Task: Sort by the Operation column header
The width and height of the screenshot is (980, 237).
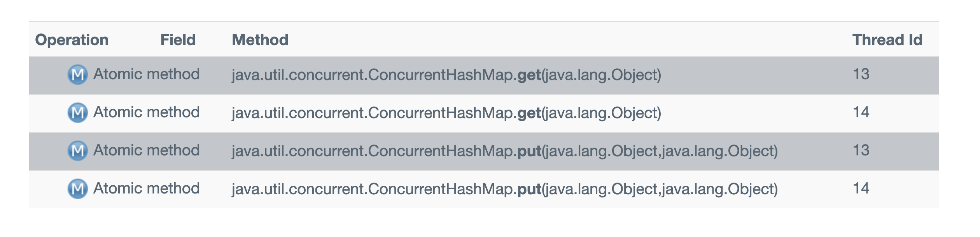Action: (x=72, y=40)
